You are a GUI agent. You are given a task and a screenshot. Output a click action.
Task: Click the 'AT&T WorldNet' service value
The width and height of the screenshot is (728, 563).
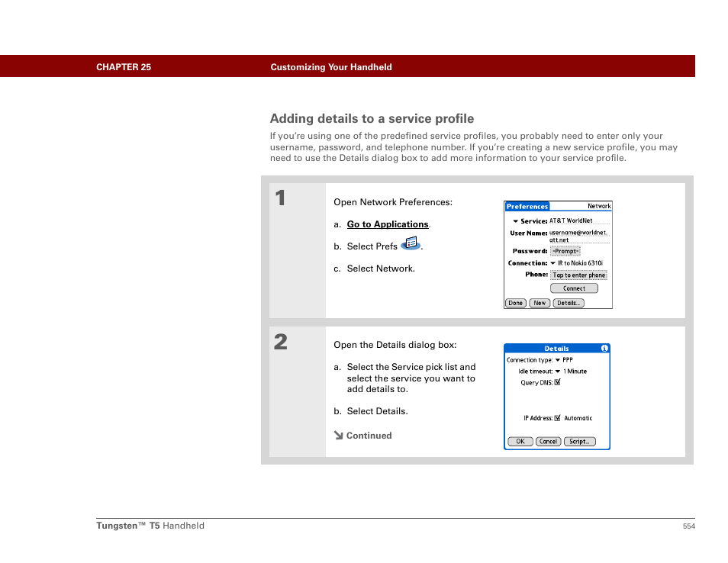pyautogui.click(x=571, y=221)
